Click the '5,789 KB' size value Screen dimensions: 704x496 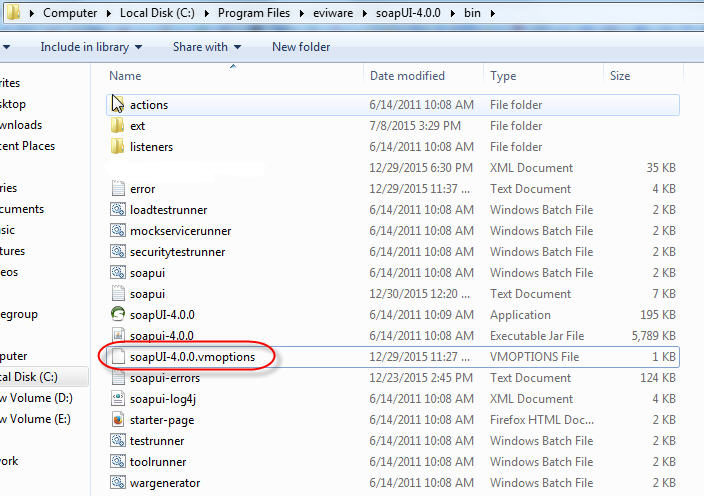(653, 336)
